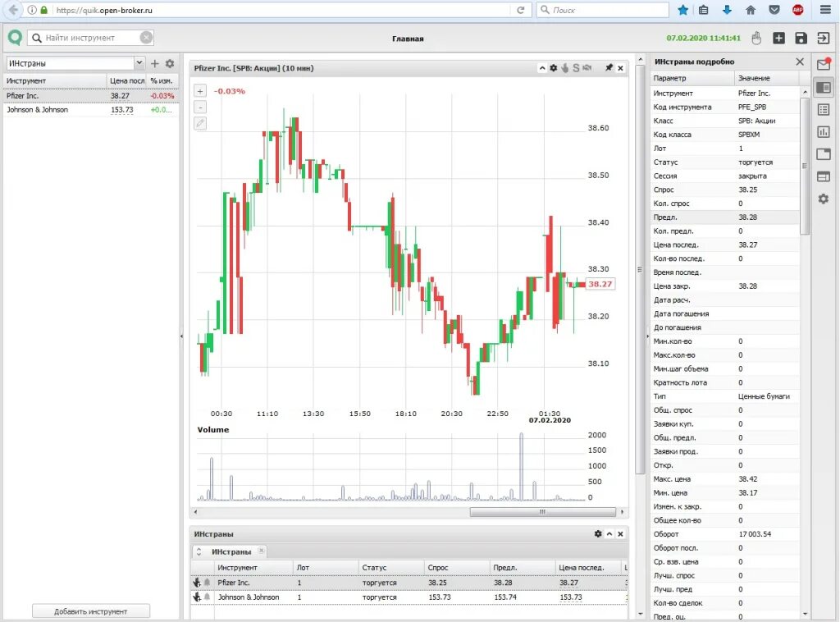The height and width of the screenshot is (622, 840).
Task: Save workspace with floppy disk icon
Action: click(801, 38)
